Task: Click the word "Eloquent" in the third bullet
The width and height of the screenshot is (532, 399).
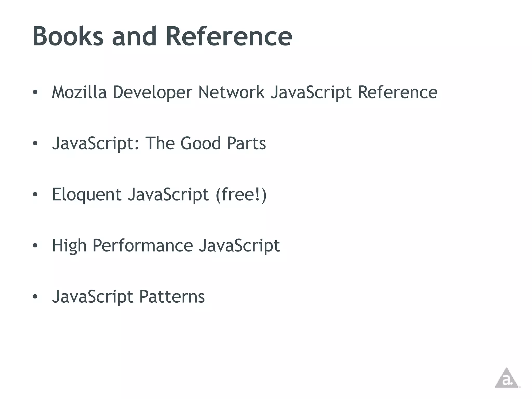Action: [87, 195]
